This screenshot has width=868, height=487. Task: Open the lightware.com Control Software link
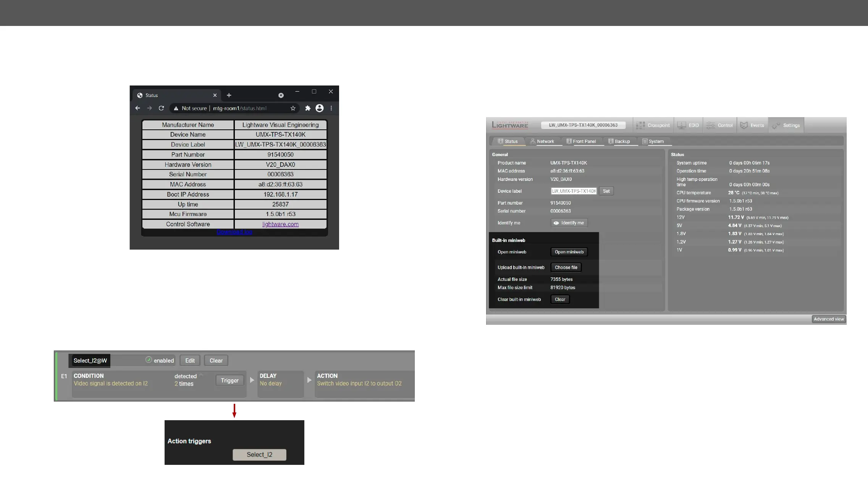[x=280, y=224]
